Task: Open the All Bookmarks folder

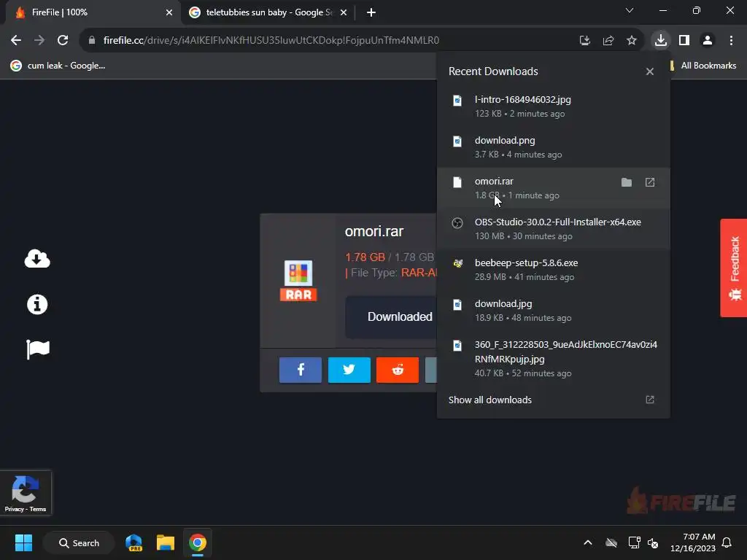Action: pos(703,66)
